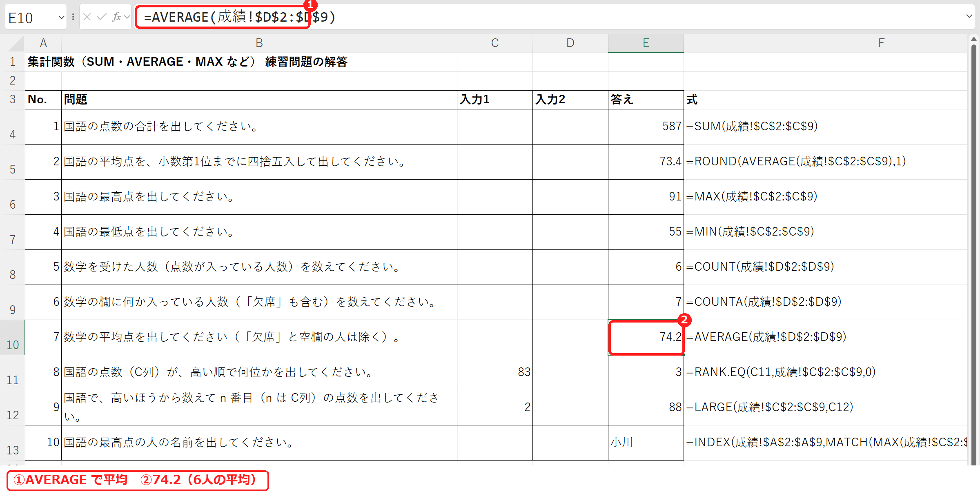The height and width of the screenshot is (494, 980).
Task: Open the Insert Function fx dialog
Action: [116, 17]
